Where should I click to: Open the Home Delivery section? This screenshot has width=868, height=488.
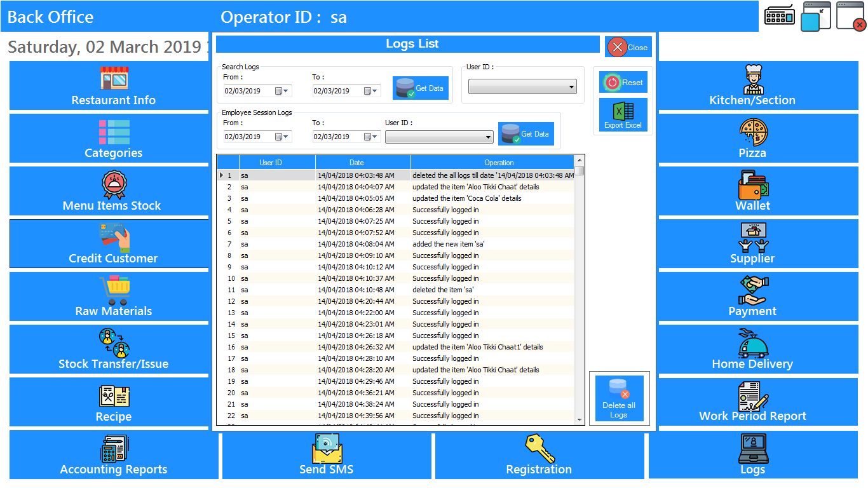pos(752,349)
